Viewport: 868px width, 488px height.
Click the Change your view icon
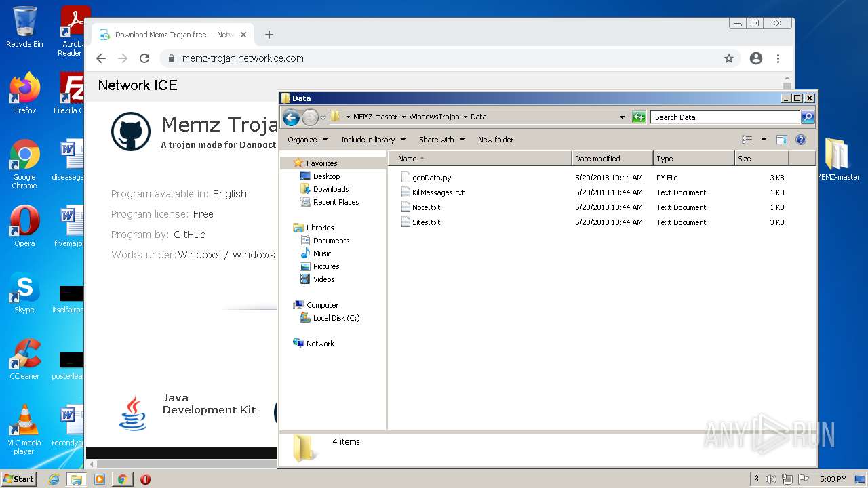click(x=747, y=140)
